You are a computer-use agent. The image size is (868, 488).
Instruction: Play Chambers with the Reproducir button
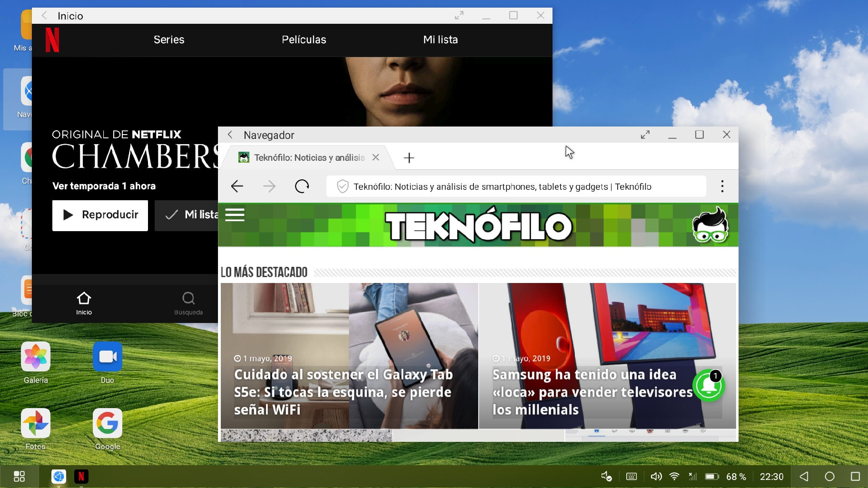[100, 215]
